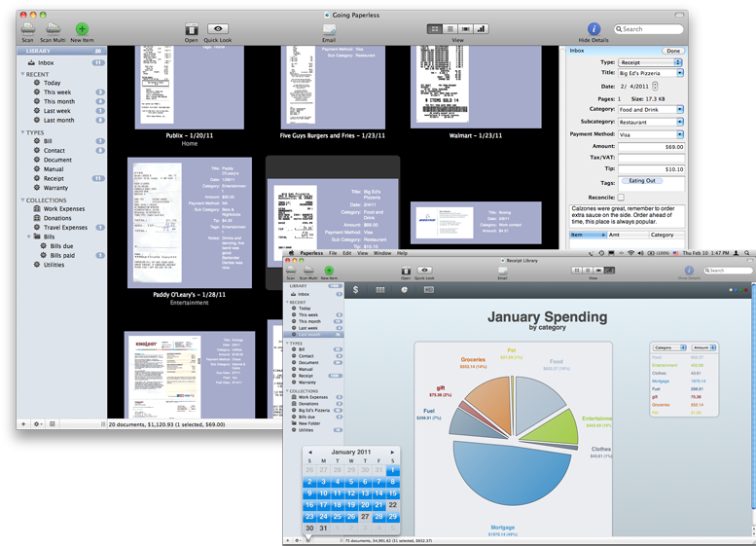Click the pie chart report icon in Receipt Library
Viewport: 756px width, 546px height.
click(x=405, y=289)
